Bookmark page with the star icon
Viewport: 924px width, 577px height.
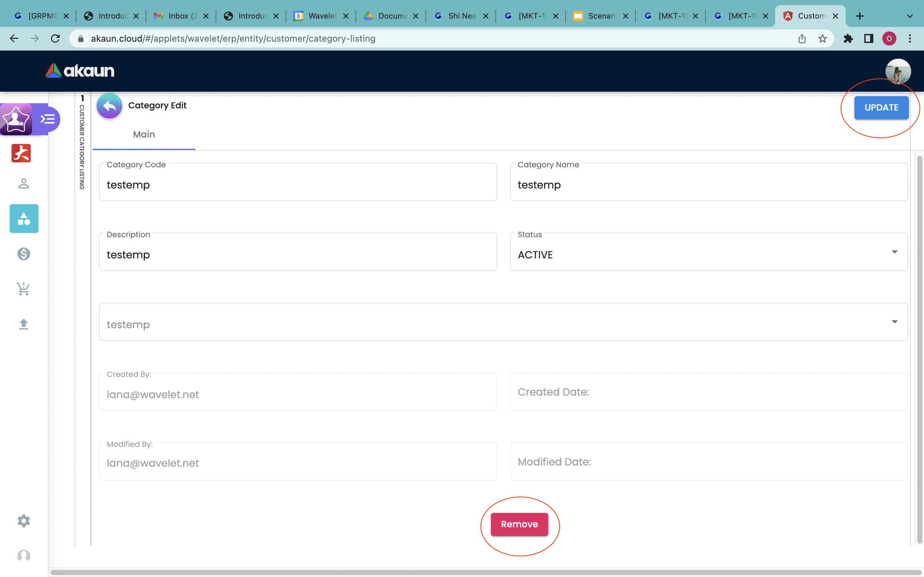coord(822,38)
